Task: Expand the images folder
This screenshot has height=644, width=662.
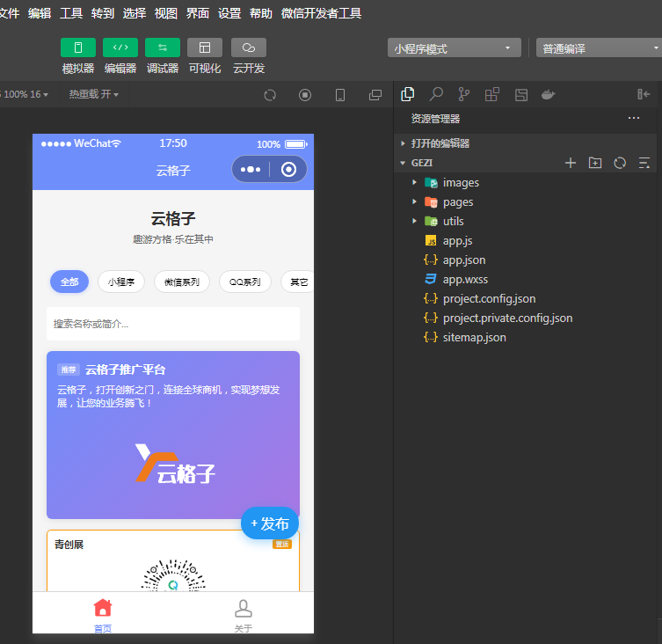Action: click(x=525, y=182)
